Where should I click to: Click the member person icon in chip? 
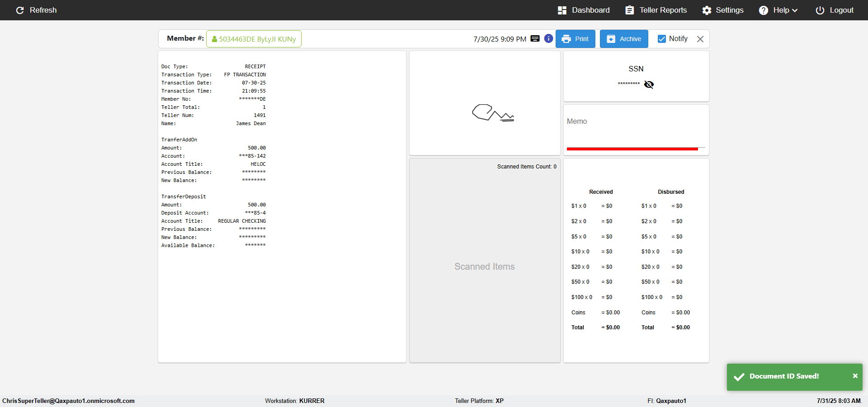214,39
